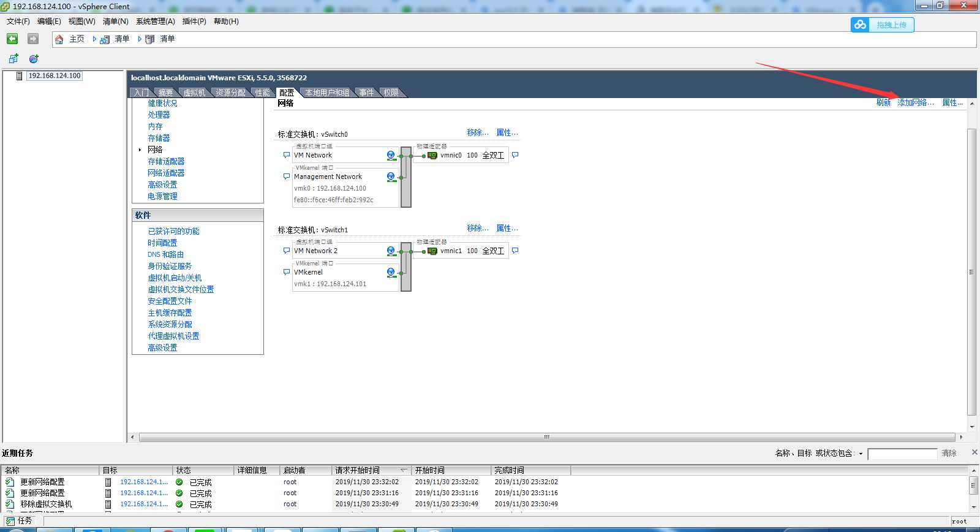Switch to the 权限 tab
Screen dimensions: 980x532
(x=391, y=93)
